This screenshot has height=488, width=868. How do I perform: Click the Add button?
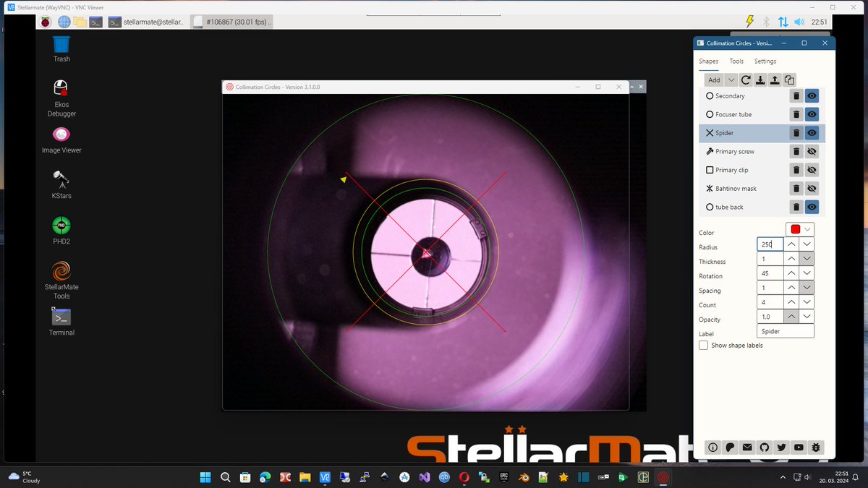click(713, 80)
